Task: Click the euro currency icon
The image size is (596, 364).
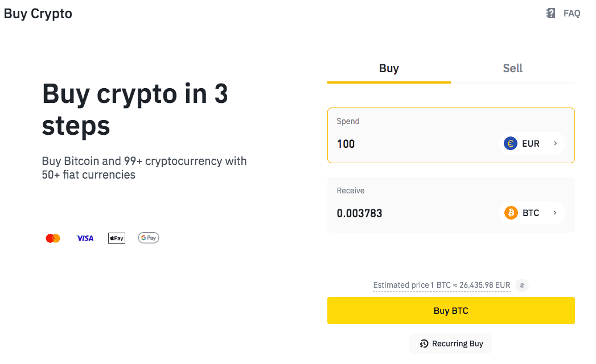Action: coord(509,143)
